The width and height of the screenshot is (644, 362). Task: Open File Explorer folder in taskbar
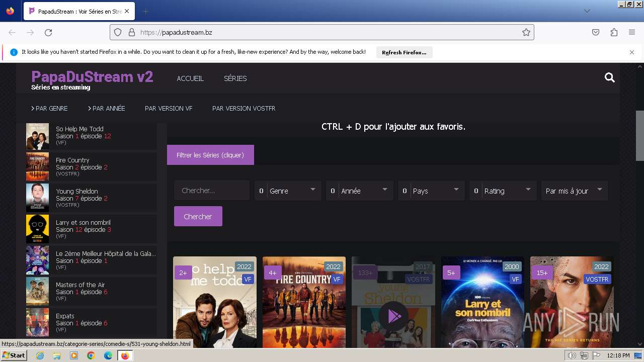coord(57,355)
